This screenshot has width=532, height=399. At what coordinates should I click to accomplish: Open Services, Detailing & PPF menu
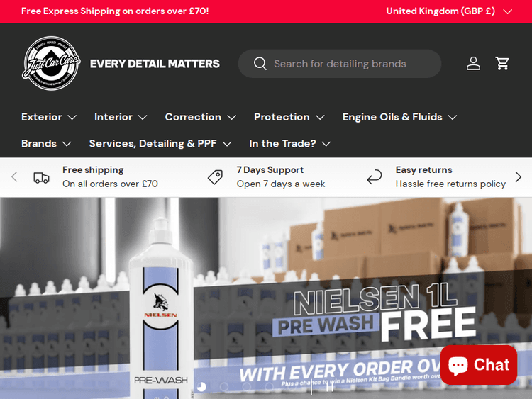[x=160, y=144]
